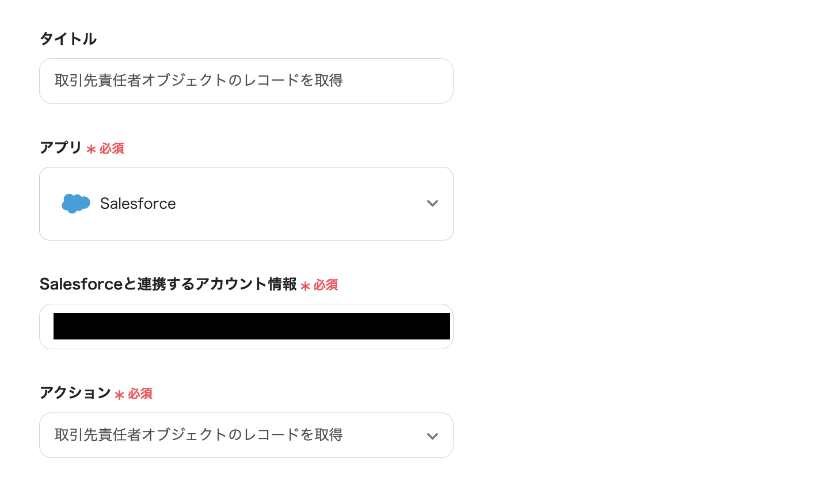Image resolution: width=815 pixels, height=504 pixels.
Task: Click the アクション field label
Action: [x=75, y=393]
